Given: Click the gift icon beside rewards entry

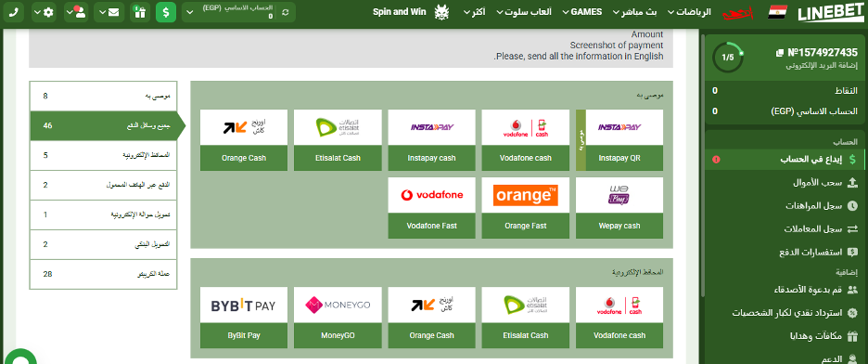Looking at the screenshot, I should (x=852, y=336).
